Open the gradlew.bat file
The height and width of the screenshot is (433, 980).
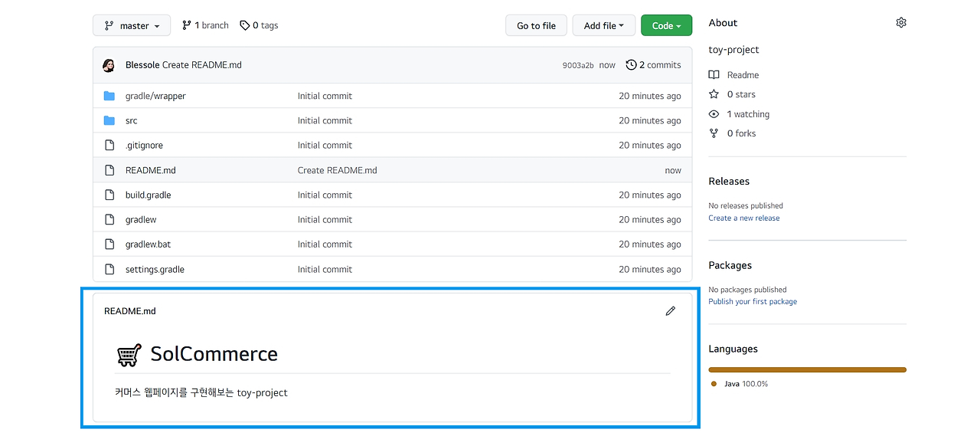coord(149,244)
